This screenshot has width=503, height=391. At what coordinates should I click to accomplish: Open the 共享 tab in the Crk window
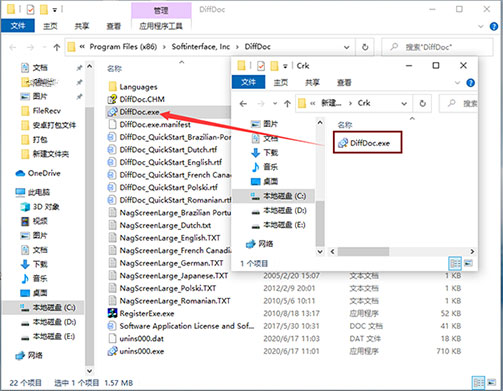coord(312,82)
